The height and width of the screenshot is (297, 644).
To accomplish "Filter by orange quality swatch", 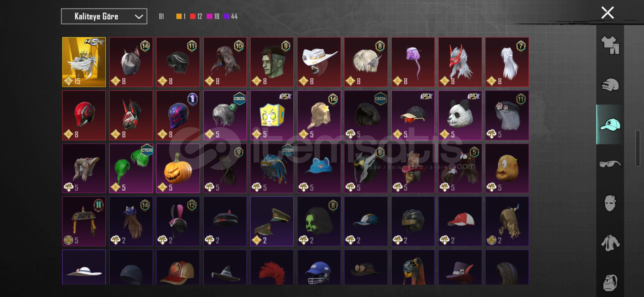I will (179, 16).
